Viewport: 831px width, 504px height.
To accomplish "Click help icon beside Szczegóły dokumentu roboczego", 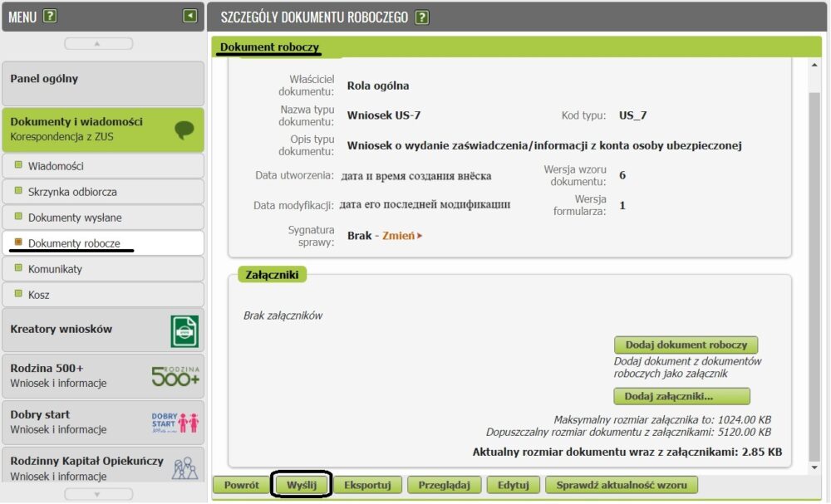I will point(422,17).
